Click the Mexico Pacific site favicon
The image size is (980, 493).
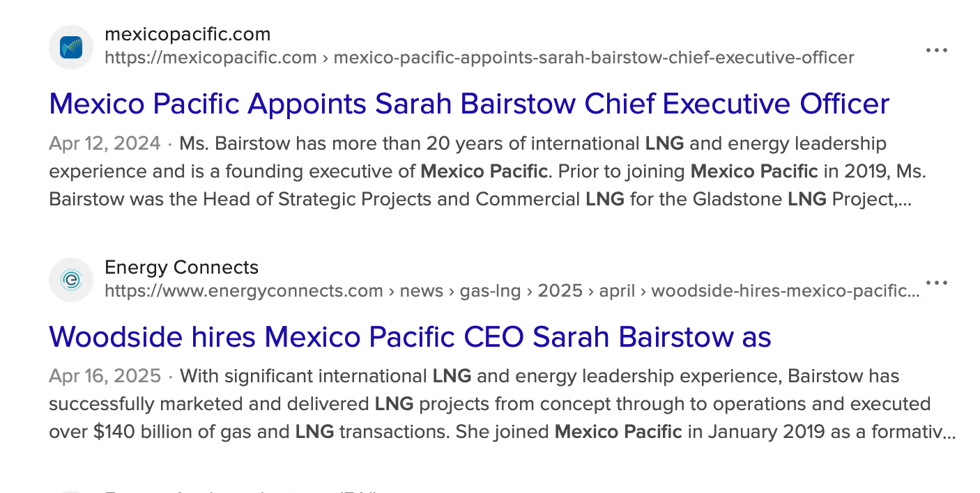coord(71,47)
